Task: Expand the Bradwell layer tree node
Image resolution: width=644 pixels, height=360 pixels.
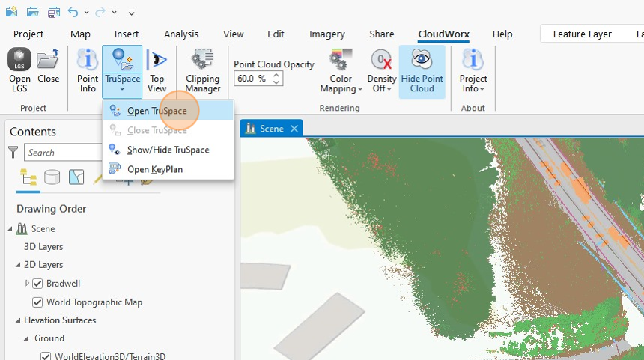Action: click(27, 284)
